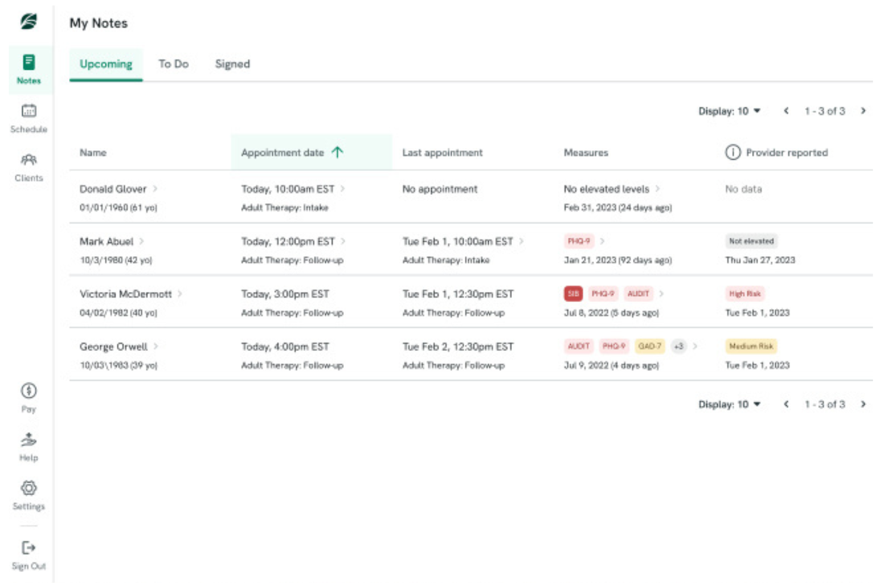Viewport: 882px width, 588px height.
Task: Click No appointment in Donald Glover's row
Action: [x=440, y=189]
